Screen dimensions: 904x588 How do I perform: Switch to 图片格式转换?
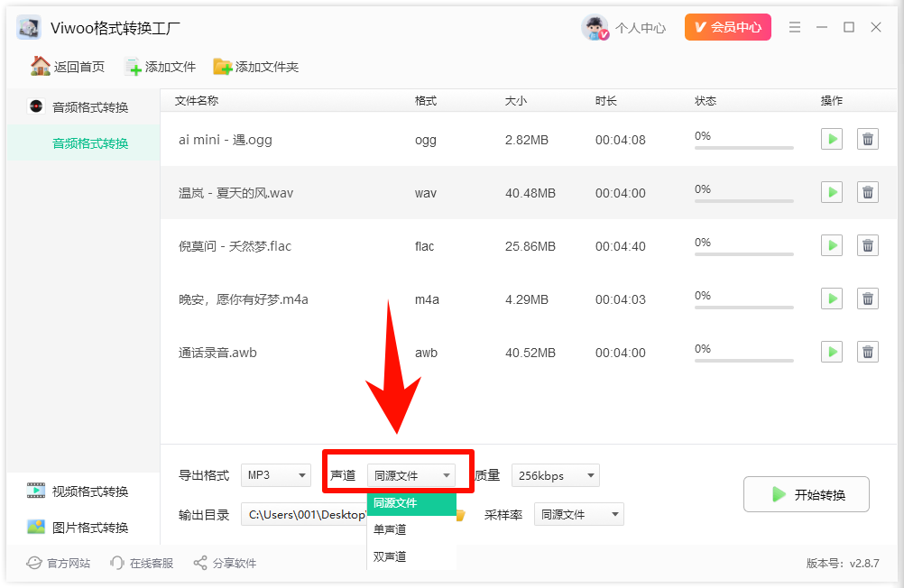click(78, 527)
